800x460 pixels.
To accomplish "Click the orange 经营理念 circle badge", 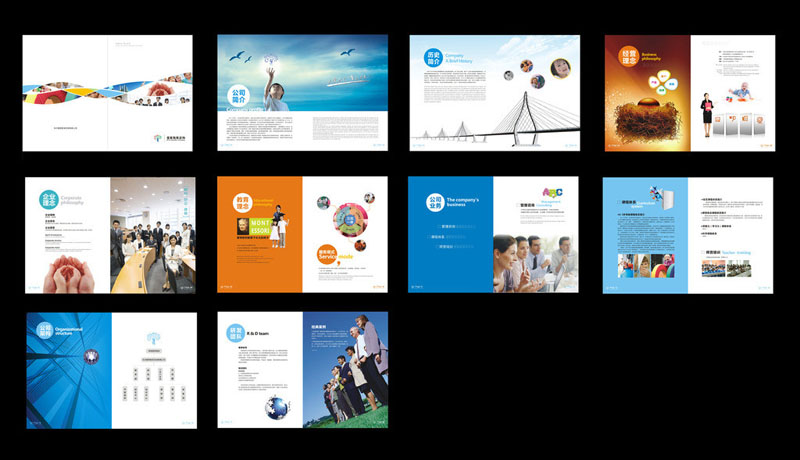I will pos(626,55).
